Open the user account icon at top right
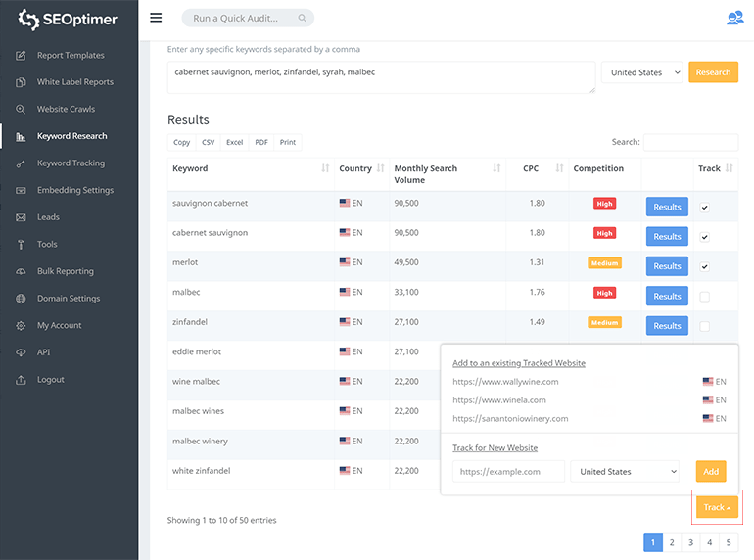Screen dimensions: 754x560 pyautogui.click(x=734, y=18)
